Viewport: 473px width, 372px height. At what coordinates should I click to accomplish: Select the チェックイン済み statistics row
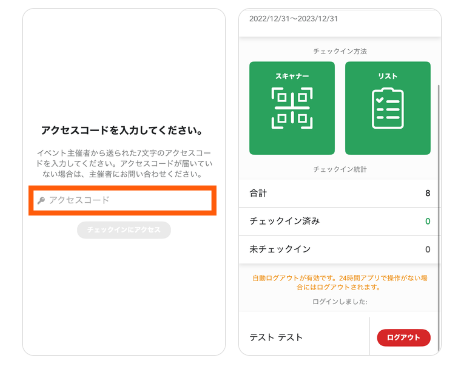click(339, 221)
